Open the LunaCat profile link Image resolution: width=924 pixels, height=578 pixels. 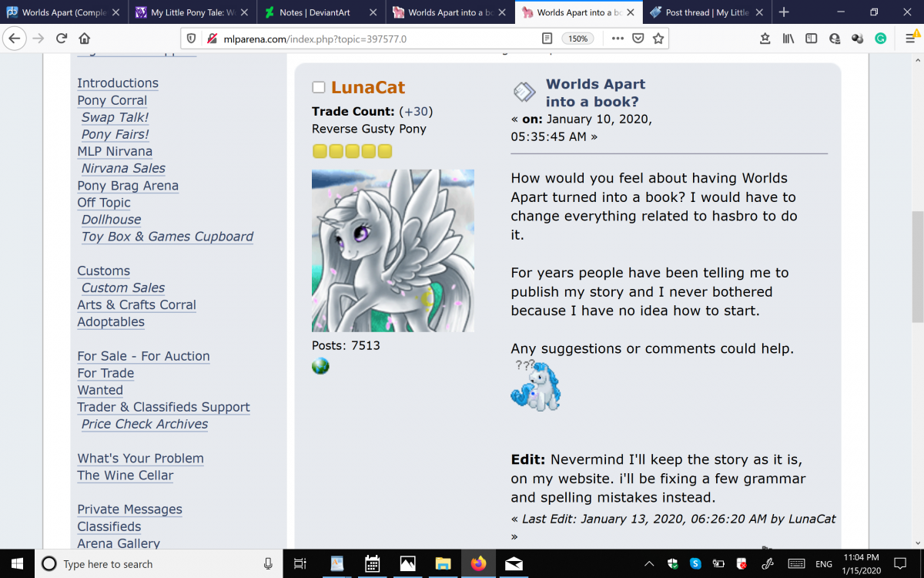[x=368, y=88]
